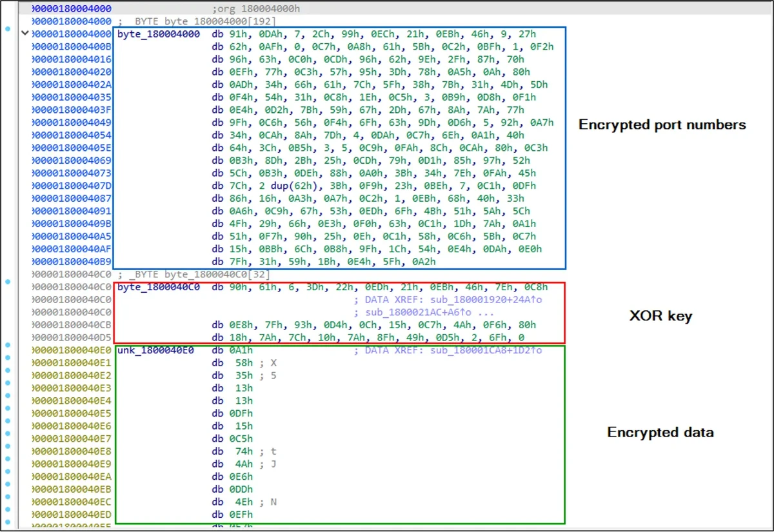The image size is (774, 532).
Task: Click the ;org 180004000h directive
Action: click(255, 9)
